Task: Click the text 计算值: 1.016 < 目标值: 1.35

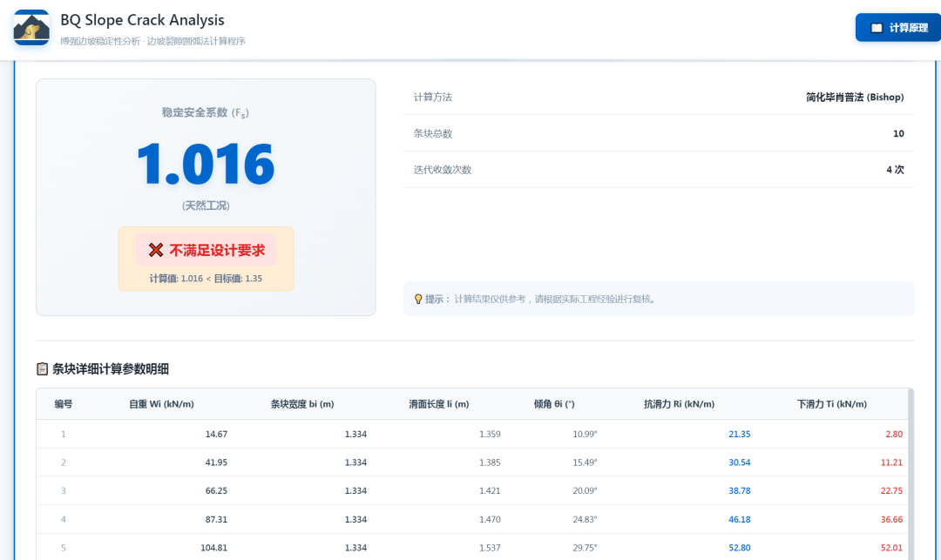Action: (x=206, y=278)
